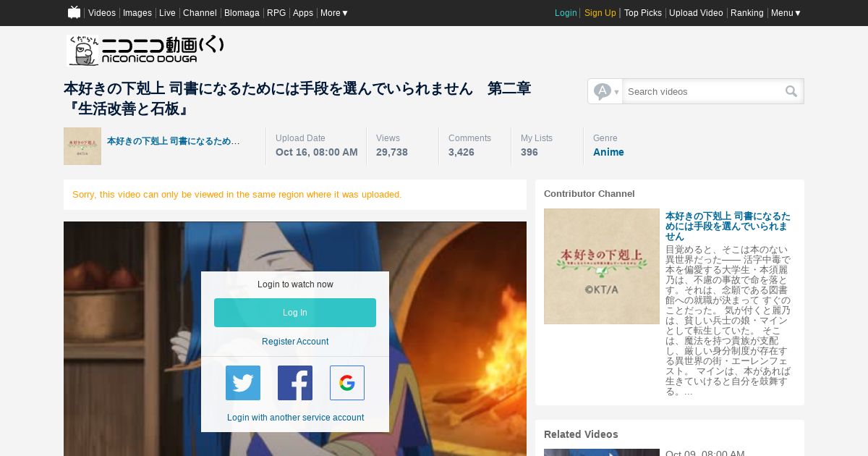Expand the Menu dropdown at top right
The height and width of the screenshot is (456, 868).
click(x=786, y=13)
